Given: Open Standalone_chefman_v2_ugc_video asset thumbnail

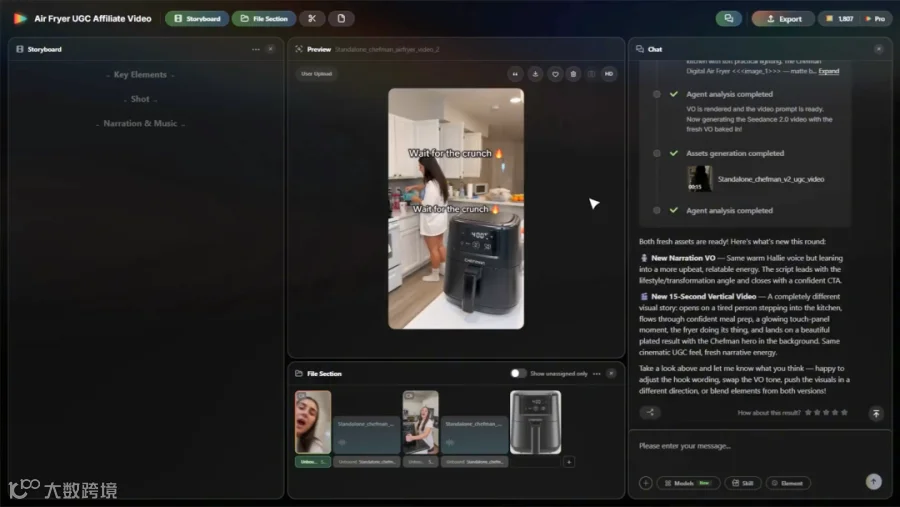Looking at the screenshot, I should [x=700, y=179].
